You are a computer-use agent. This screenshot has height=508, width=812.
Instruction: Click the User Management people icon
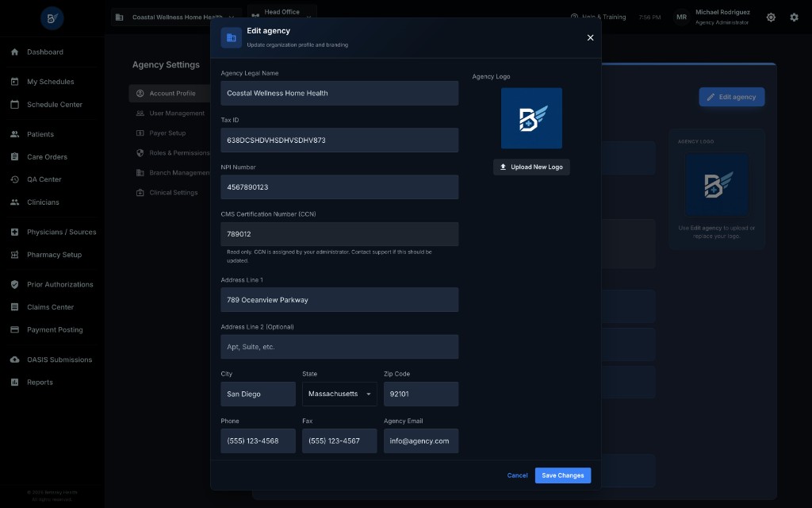coord(140,113)
